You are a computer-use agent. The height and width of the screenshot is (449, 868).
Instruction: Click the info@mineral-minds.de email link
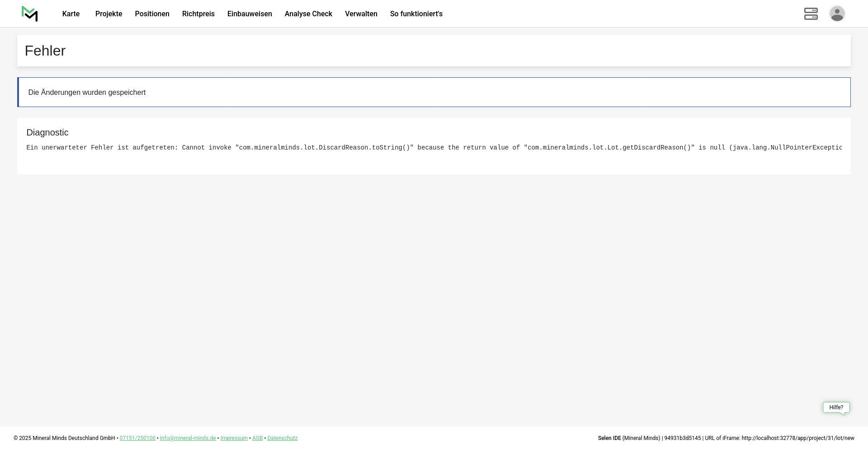188,438
